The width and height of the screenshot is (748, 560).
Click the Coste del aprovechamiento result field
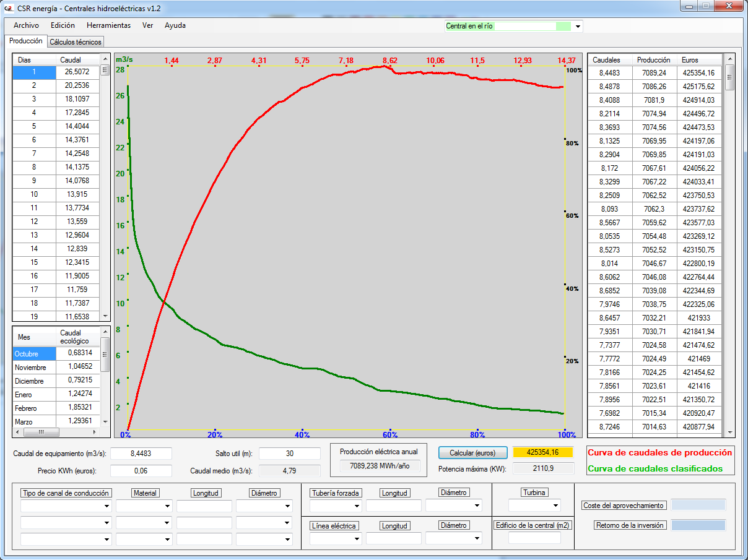(698, 505)
